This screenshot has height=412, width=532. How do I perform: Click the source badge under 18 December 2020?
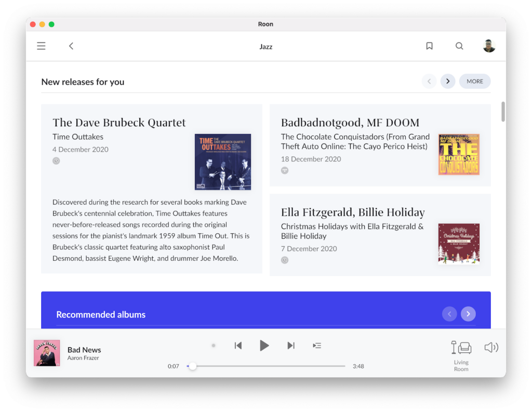pyautogui.click(x=285, y=170)
